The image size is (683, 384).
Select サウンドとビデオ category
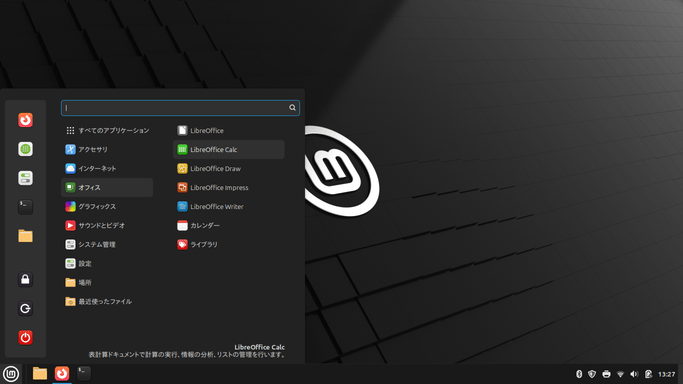[x=107, y=226]
